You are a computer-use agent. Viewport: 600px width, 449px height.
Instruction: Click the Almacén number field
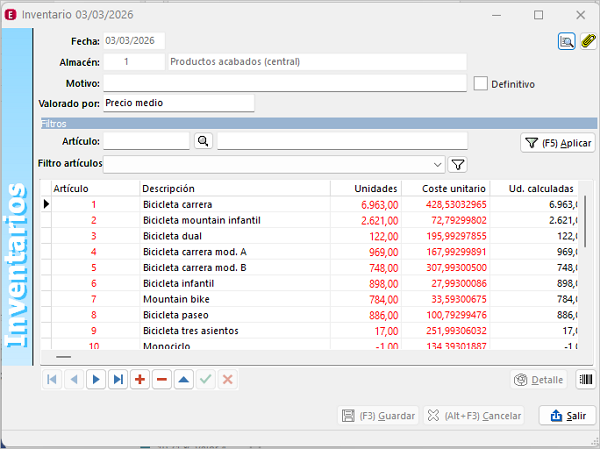[134, 62]
